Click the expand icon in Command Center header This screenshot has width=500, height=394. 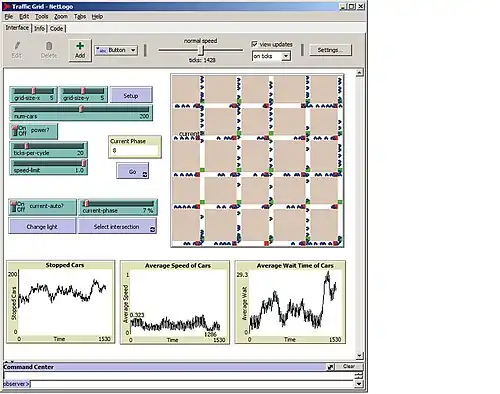click(x=330, y=367)
